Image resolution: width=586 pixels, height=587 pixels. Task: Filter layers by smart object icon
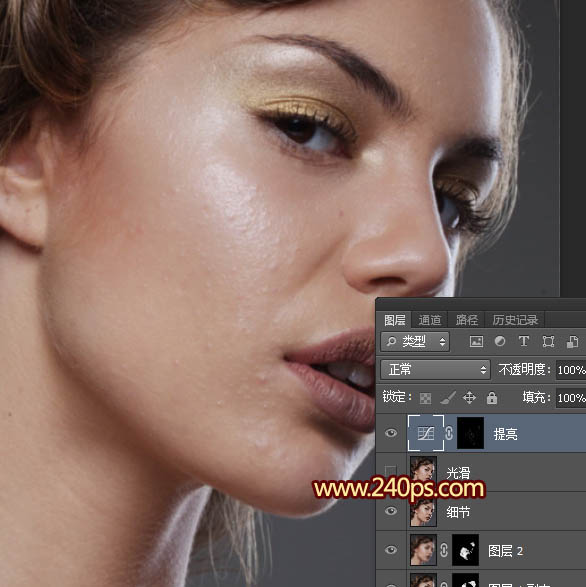coord(572,341)
